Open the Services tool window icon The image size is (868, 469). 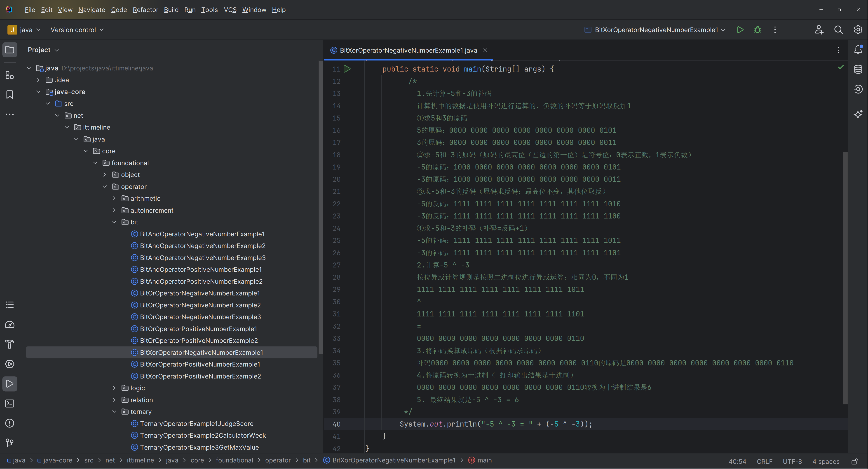coord(10,364)
